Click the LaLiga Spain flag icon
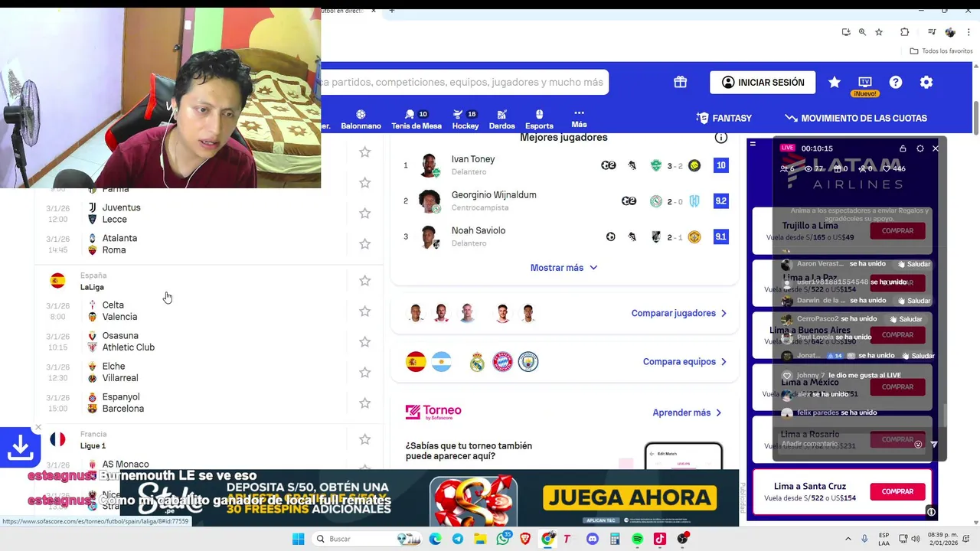 (57, 281)
